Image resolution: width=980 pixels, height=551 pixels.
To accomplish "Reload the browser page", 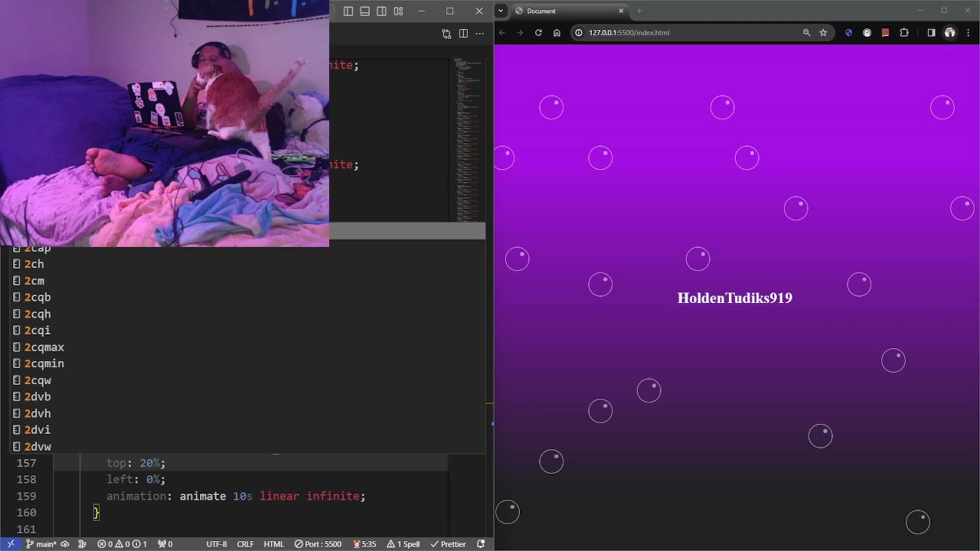I will [x=538, y=33].
